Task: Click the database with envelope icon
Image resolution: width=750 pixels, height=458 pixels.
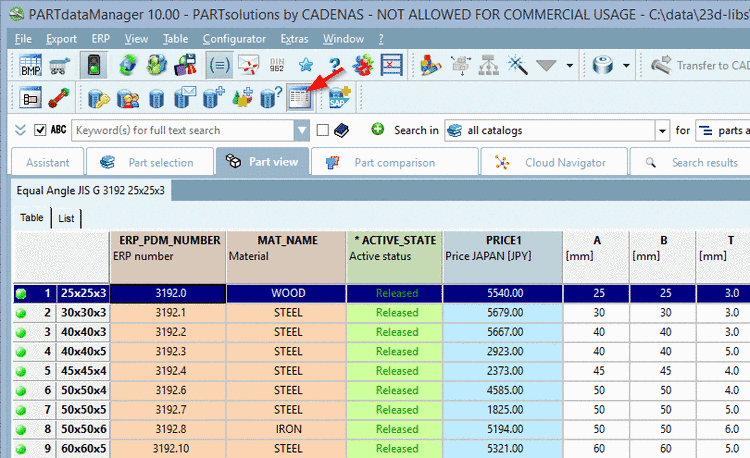Action: [x=185, y=98]
